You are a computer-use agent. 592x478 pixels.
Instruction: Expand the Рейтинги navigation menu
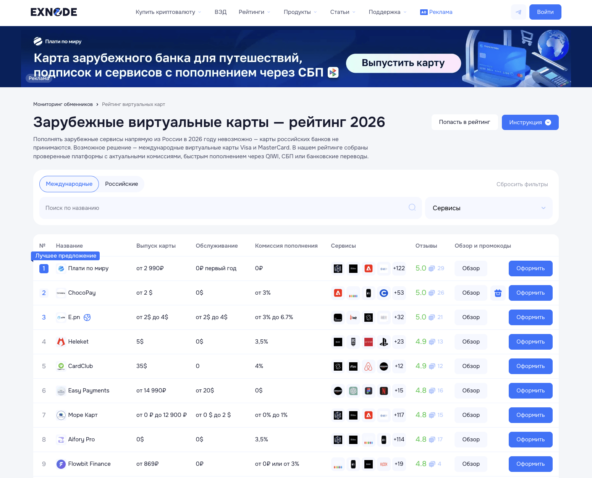click(x=254, y=12)
